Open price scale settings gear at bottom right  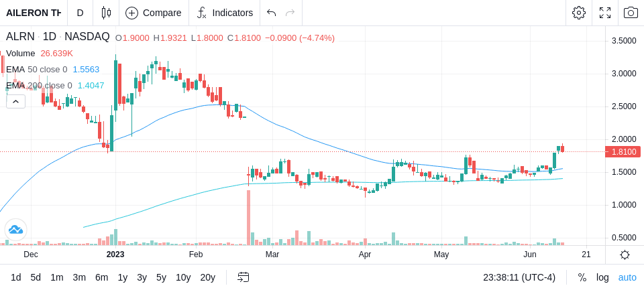(625, 255)
